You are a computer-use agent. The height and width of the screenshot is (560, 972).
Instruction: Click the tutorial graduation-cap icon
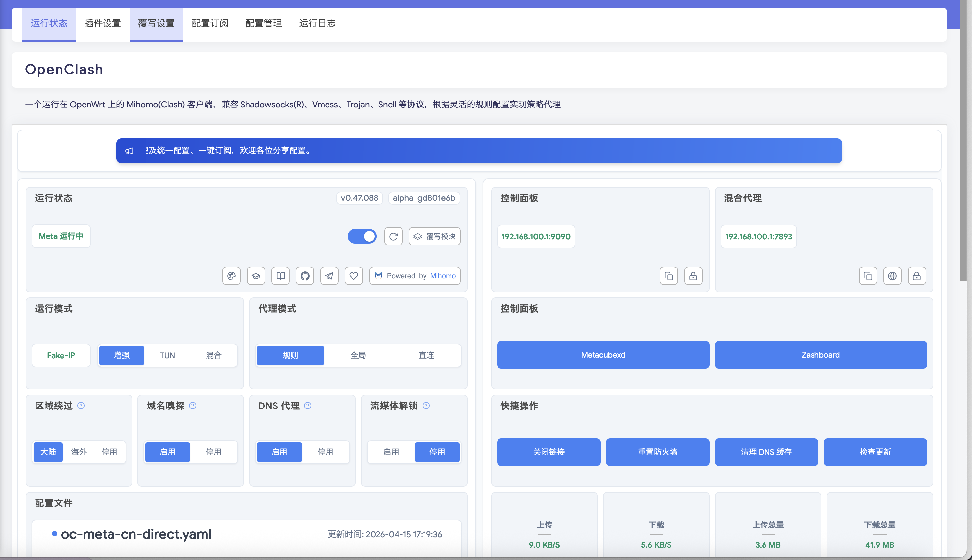click(256, 276)
